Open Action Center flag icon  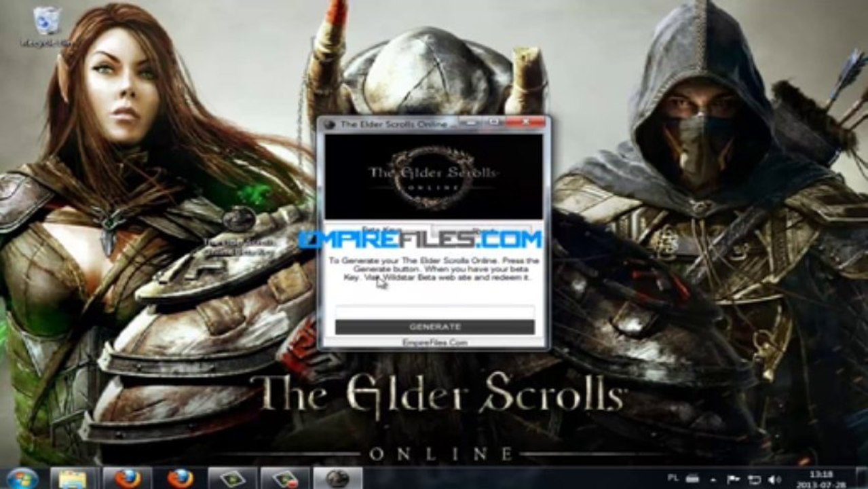click(734, 479)
